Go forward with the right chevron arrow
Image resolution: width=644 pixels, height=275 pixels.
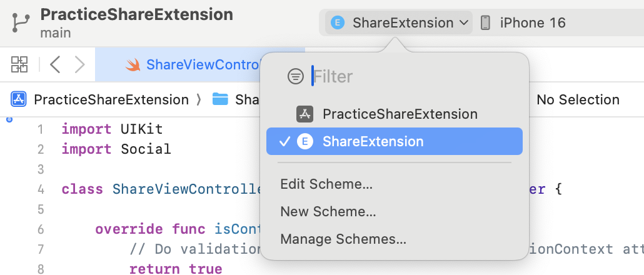[79, 64]
